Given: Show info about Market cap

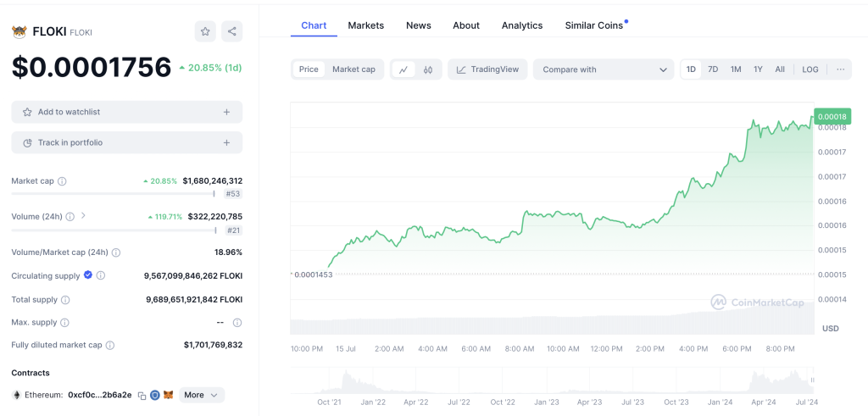Looking at the screenshot, I should click(x=62, y=181).
